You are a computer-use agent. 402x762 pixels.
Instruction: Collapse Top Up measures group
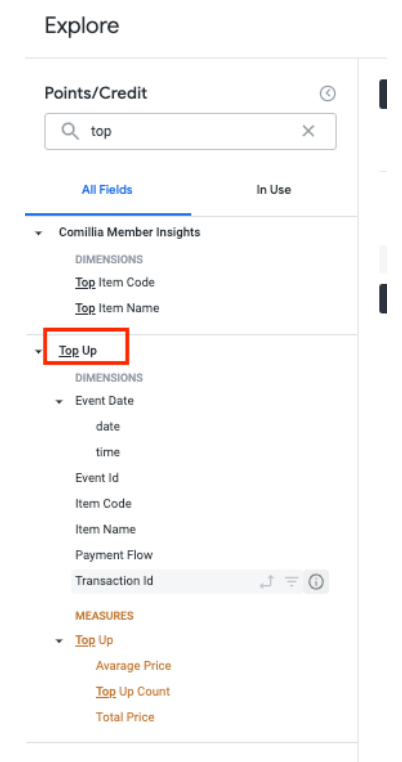(59, 641)
